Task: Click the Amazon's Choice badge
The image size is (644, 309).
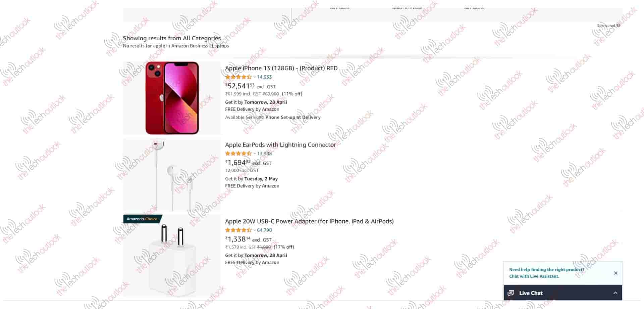Action: click(x=143, y=219)
